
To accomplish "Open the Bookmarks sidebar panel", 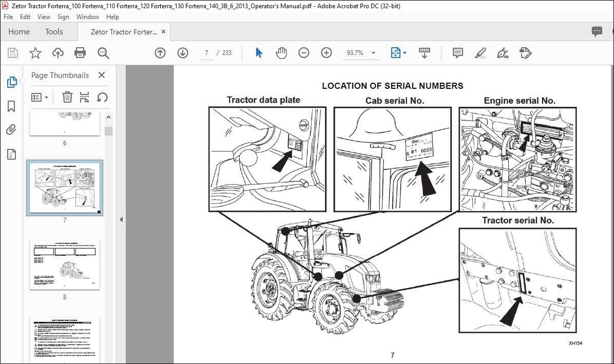I will (x=11, y=106).
